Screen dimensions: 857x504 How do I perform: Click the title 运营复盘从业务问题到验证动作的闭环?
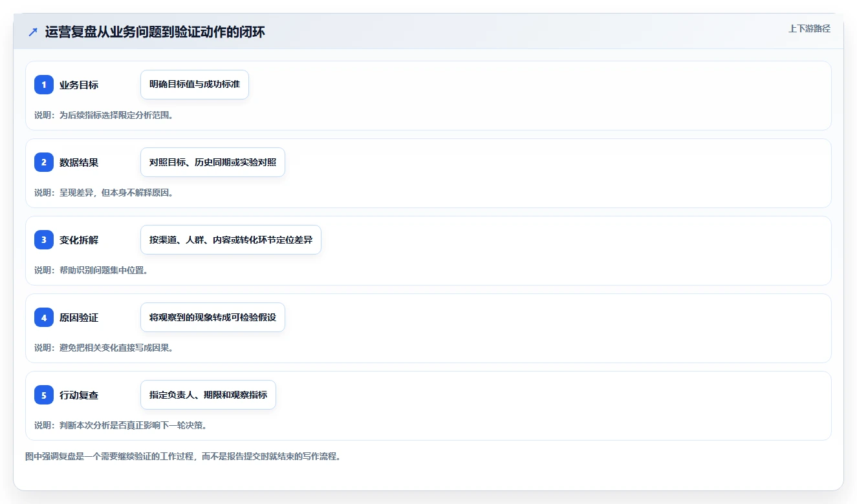coord(155,32)
